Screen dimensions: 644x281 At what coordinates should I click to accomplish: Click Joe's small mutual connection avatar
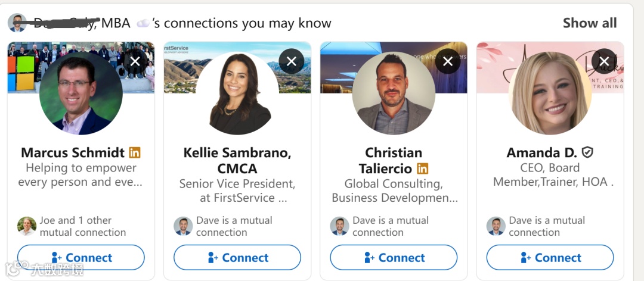[x=27, y=226]
